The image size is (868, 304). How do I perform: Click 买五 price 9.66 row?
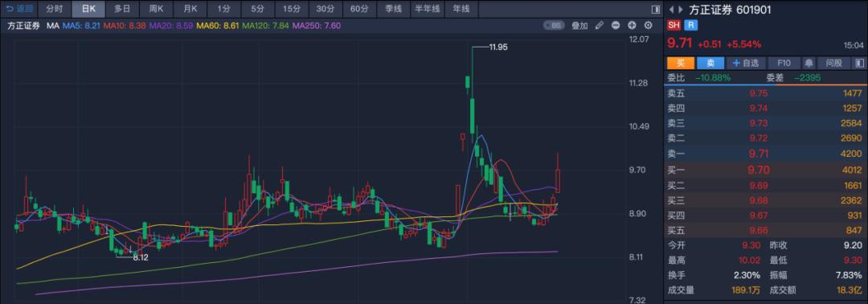[x=766, y=230]
